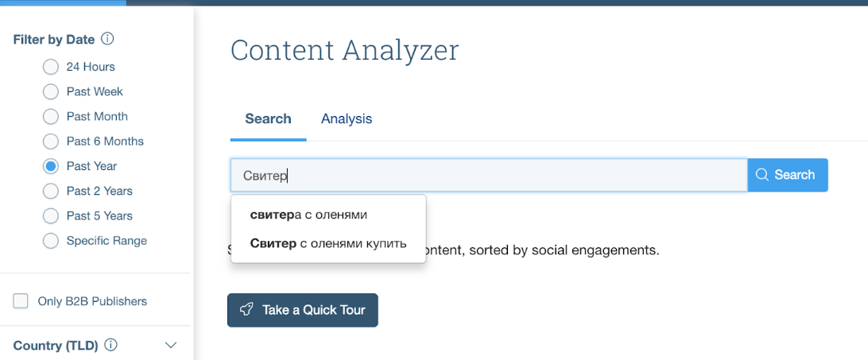Choose Specific Range date option
Image resolution: width=868 pixels, height=360 pixels.
[x=51, y=240]
